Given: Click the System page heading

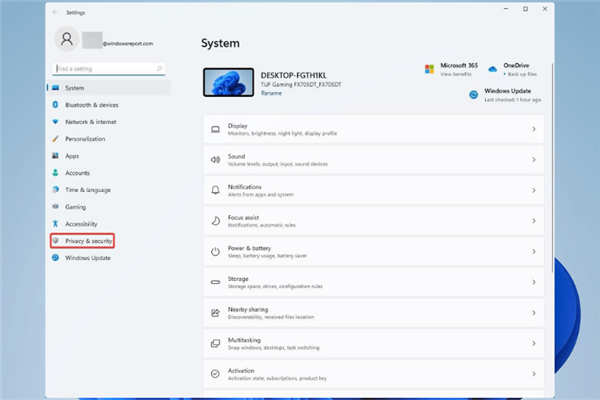Looking at the screenshot, I should pos(220,43).
